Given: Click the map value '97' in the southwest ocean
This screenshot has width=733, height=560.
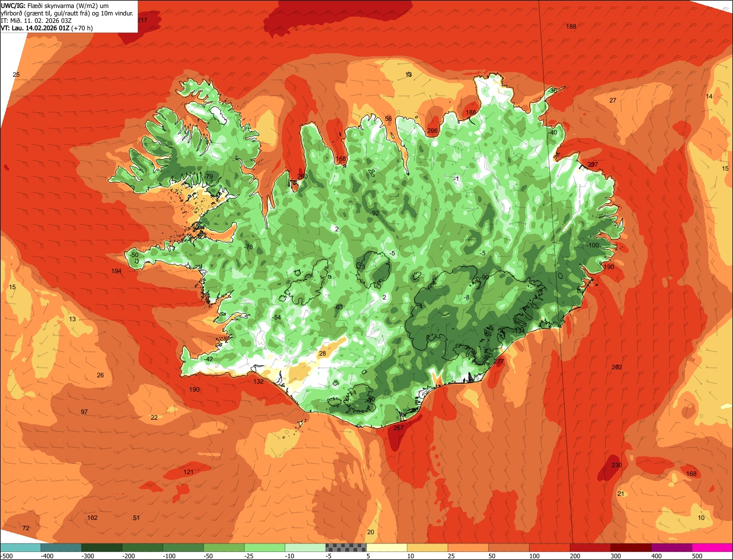Looking at the screenshot, I should pos(84,412).
